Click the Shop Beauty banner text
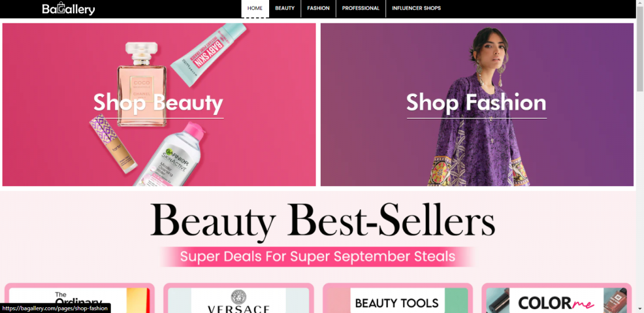This screenshot has width=644, height=313. (158, 103)
